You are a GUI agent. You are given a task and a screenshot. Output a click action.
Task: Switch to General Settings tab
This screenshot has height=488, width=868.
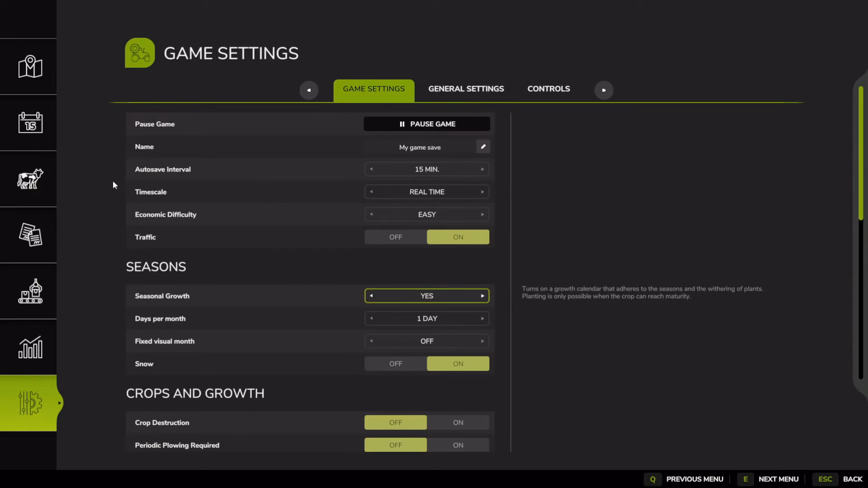466,89
